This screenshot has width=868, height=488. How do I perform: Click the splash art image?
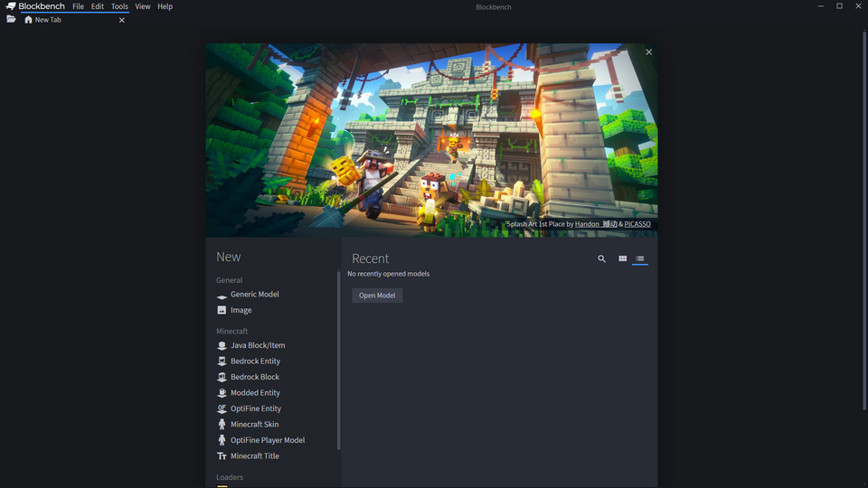[x=431, y=140]
